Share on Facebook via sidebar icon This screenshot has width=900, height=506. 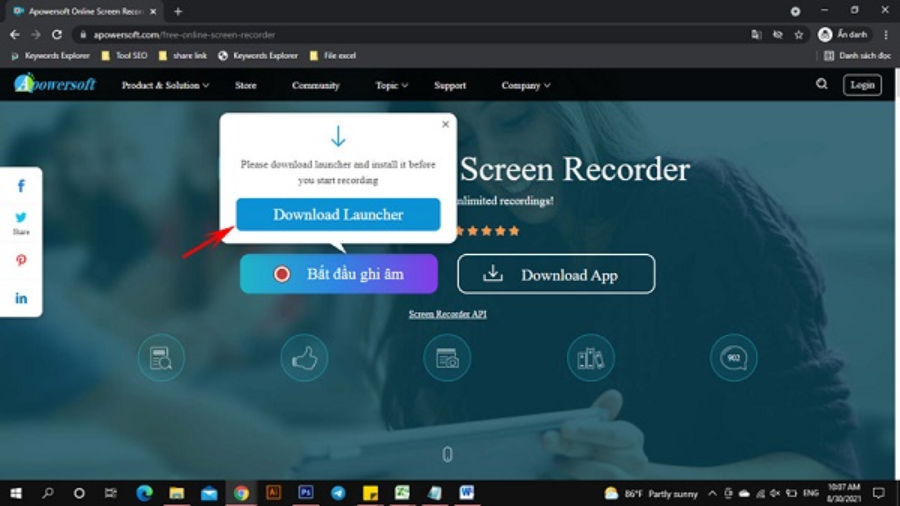click(21, 186)
